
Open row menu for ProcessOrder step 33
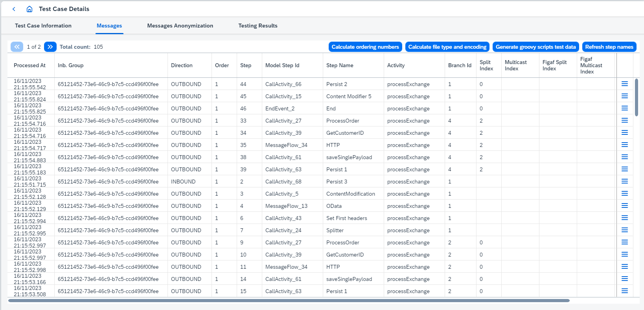pos(625,121)
